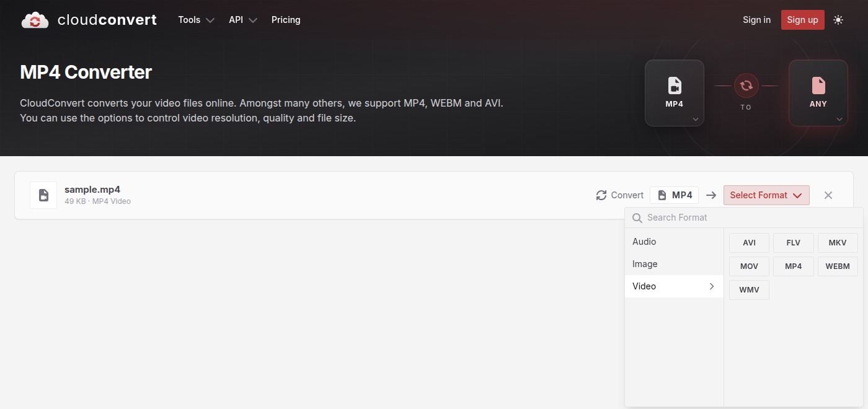Select the Audio format category
This screenshot has height=409, width=868.
(674, 242)
